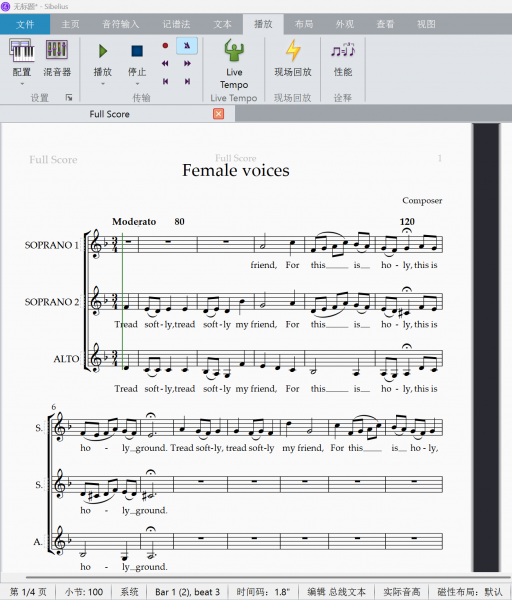Switch to the 外观 ribbon tab
The image size is (512, 600).
pyautogui.click(x=345, y=24)
